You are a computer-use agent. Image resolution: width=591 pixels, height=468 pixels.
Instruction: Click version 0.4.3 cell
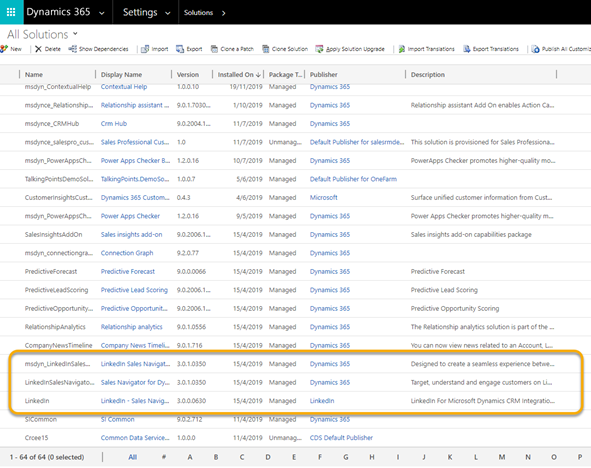click(x=184, y=197)
